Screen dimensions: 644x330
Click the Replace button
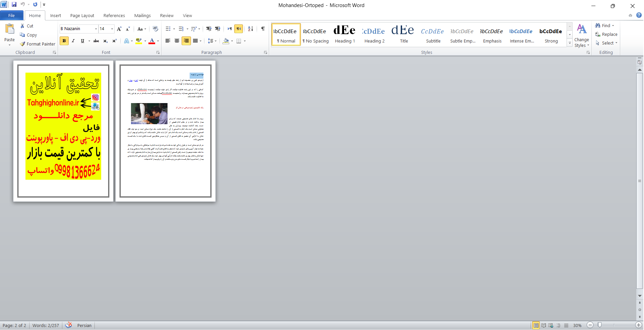[606, 34]
